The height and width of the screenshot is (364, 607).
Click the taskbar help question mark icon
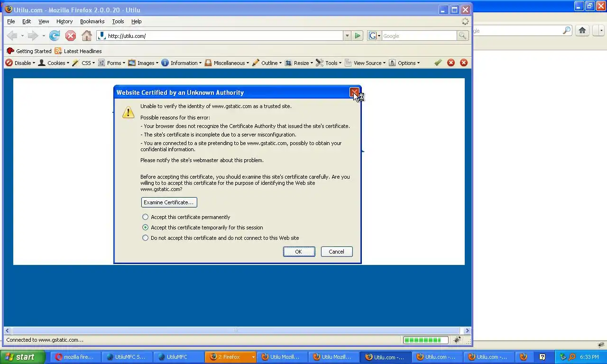(542, 357)
